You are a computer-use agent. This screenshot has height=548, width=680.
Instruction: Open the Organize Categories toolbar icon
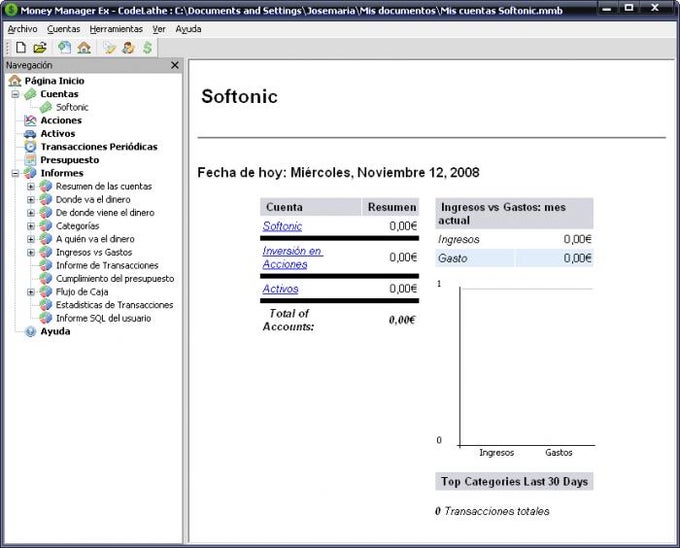tap(110, 48)
